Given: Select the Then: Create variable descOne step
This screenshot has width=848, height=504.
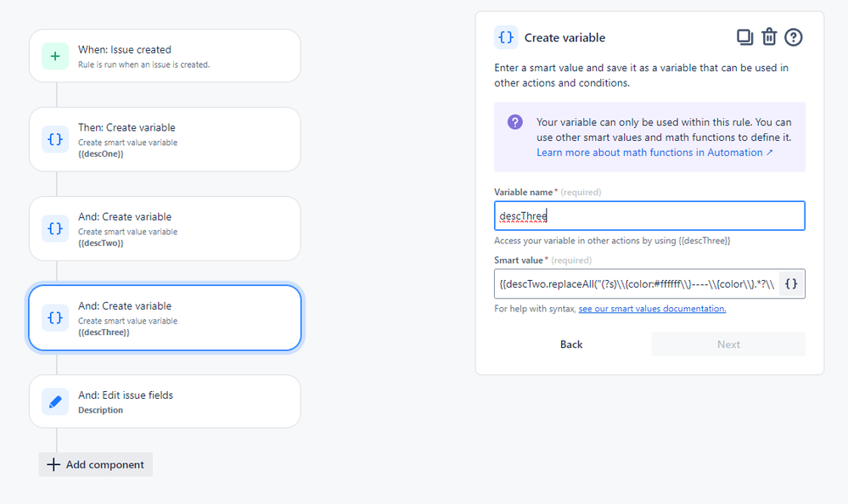Looking at the screenshot, I should [x=165, y=139].
